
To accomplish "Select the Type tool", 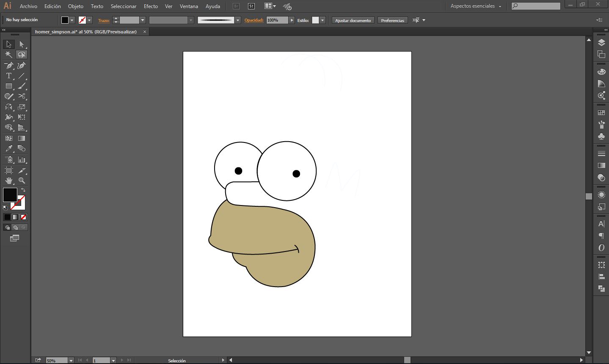I will pyautogui.click(x=9, y=76).
